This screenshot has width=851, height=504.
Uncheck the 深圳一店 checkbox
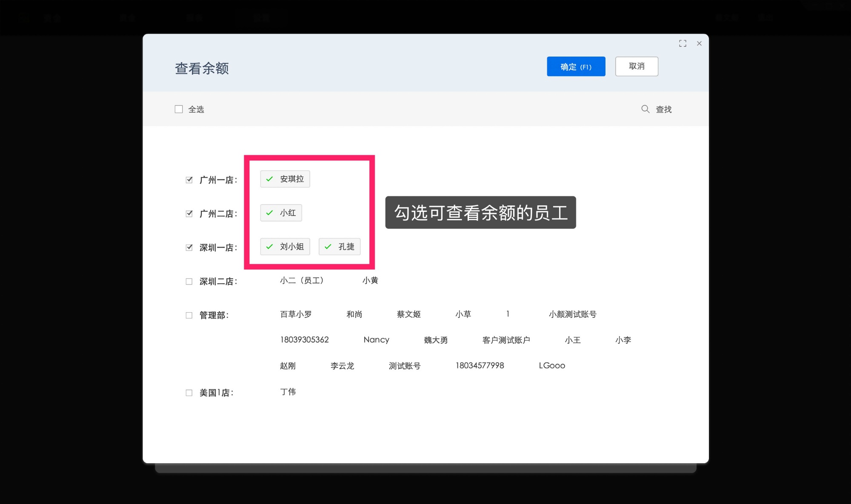pyautogui.click(x=189, y=248)
